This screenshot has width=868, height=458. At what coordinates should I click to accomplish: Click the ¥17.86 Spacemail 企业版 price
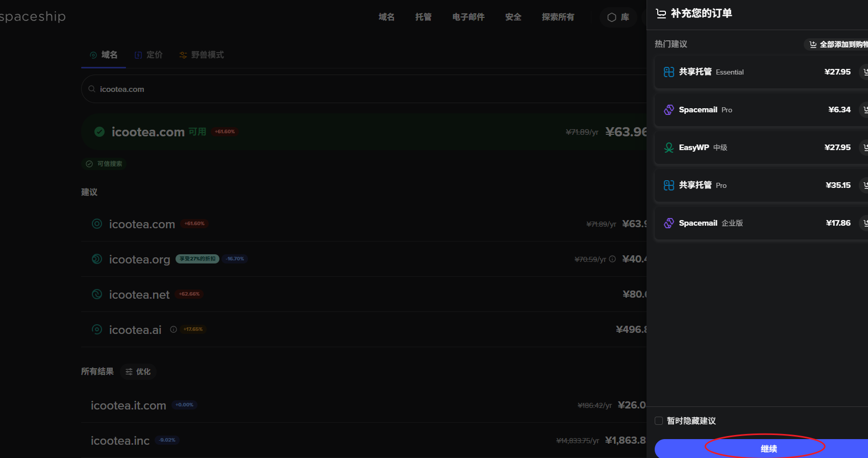coord(838,223)
